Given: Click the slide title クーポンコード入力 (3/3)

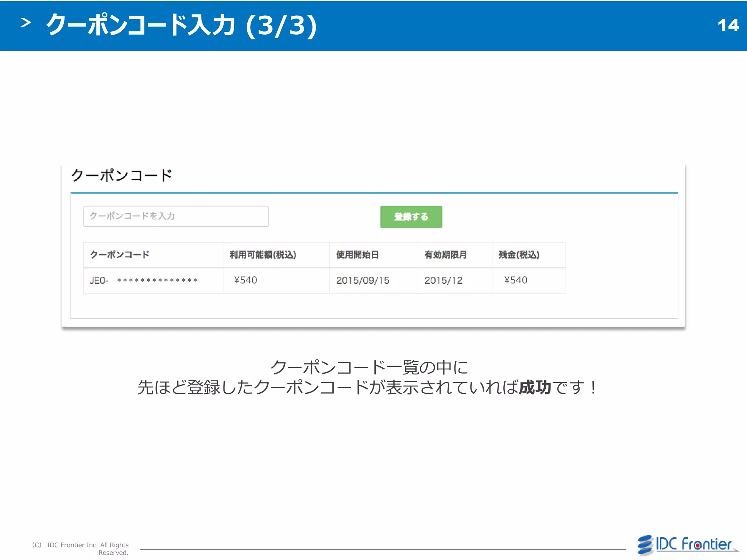Looking at the screenshot, I should tap(181, 25).
